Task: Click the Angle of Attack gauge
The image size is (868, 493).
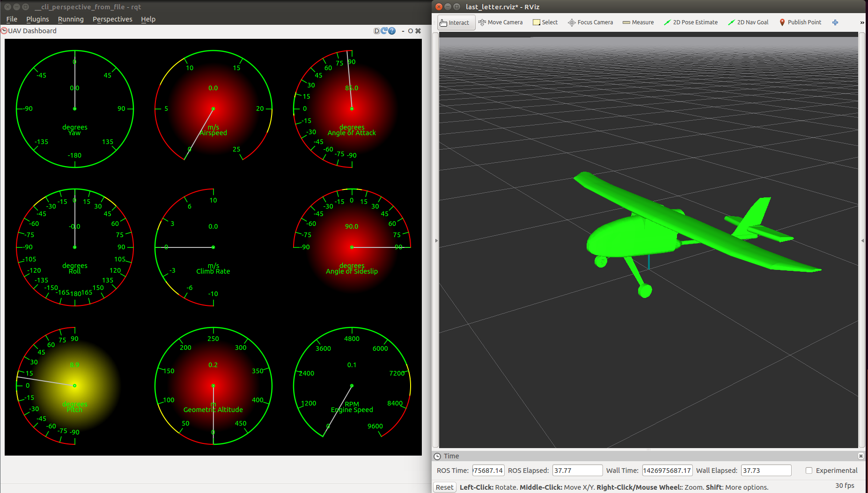Action: (x=352, y=109)
